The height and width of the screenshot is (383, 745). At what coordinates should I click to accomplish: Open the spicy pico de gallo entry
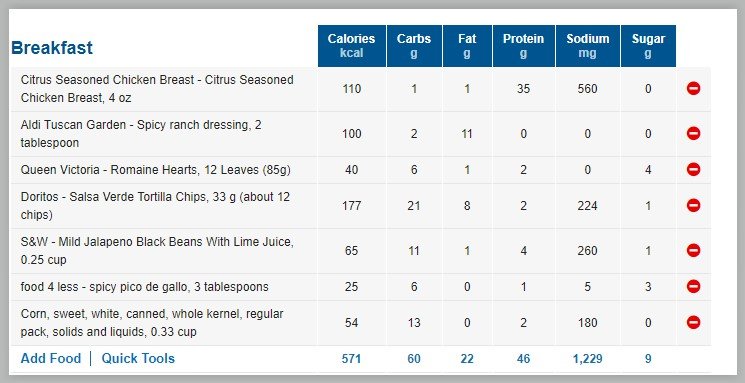click(144, 287)
